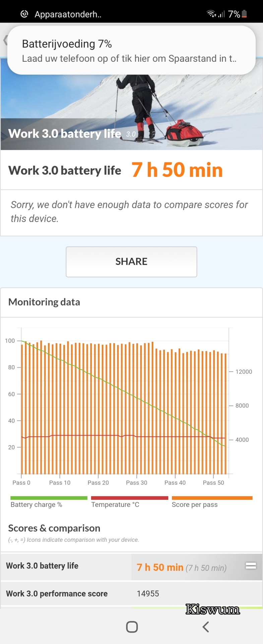Tap the Pass 30 marker on chart
The width and height of the screenshot is (263, 644).
(x=137, y=482)
